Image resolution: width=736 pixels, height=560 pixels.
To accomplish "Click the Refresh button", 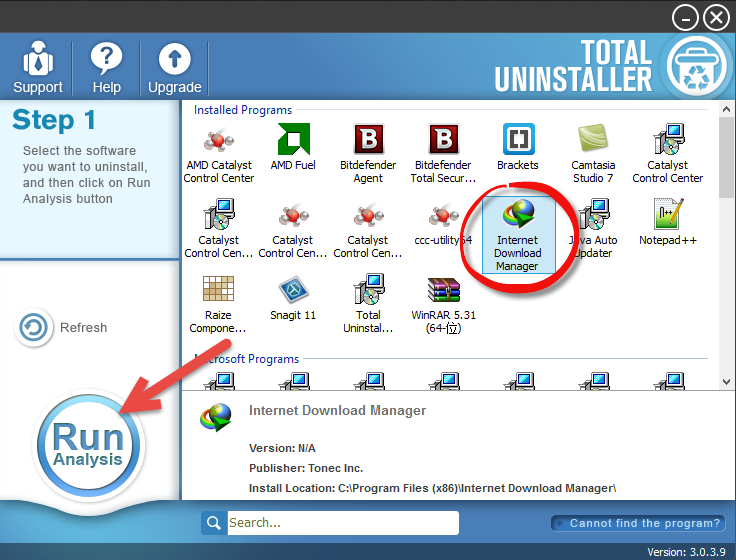I will (x=61, y=327).
